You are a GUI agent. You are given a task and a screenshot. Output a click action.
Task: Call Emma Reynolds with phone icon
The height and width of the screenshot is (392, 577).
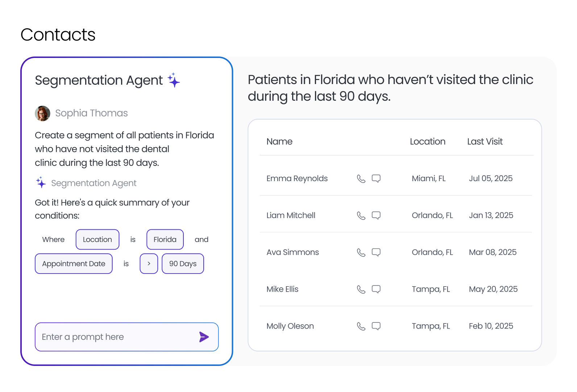[361, 179]
